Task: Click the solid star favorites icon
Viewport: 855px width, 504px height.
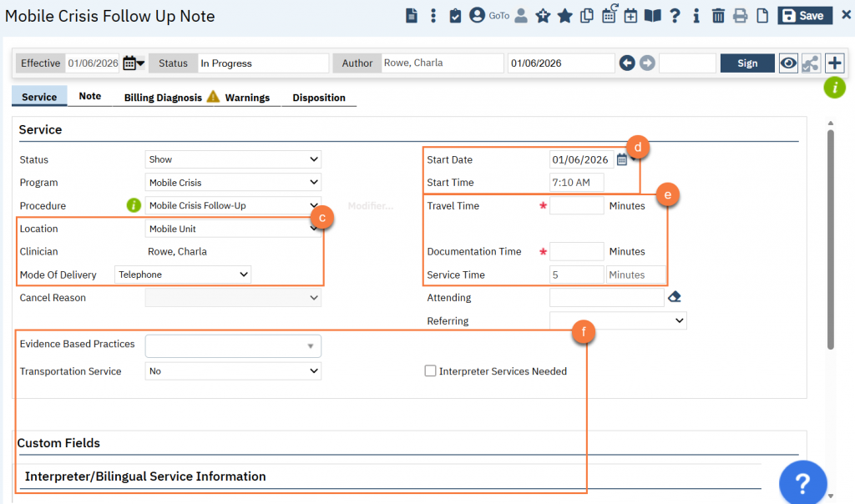Action: [564, 16]
